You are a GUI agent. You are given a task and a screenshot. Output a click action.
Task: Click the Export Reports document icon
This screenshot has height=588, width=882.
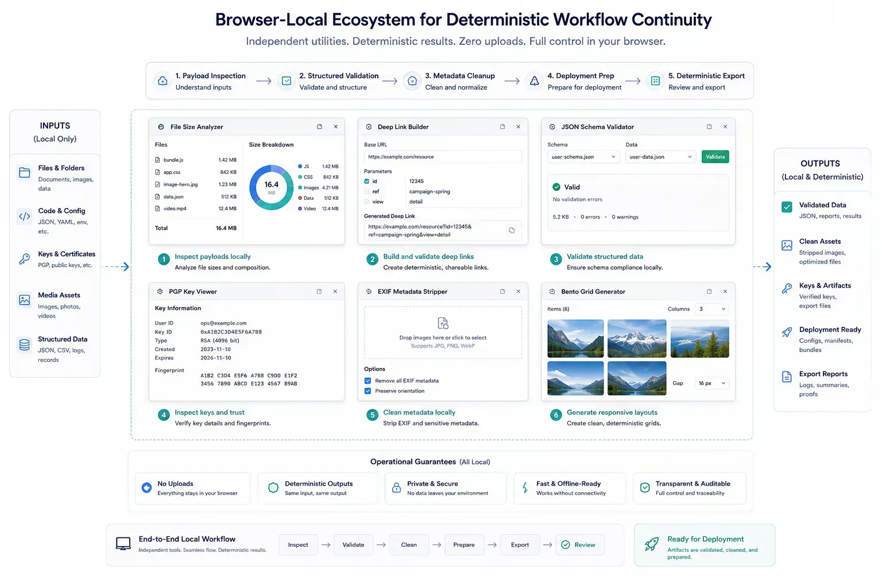787,377
